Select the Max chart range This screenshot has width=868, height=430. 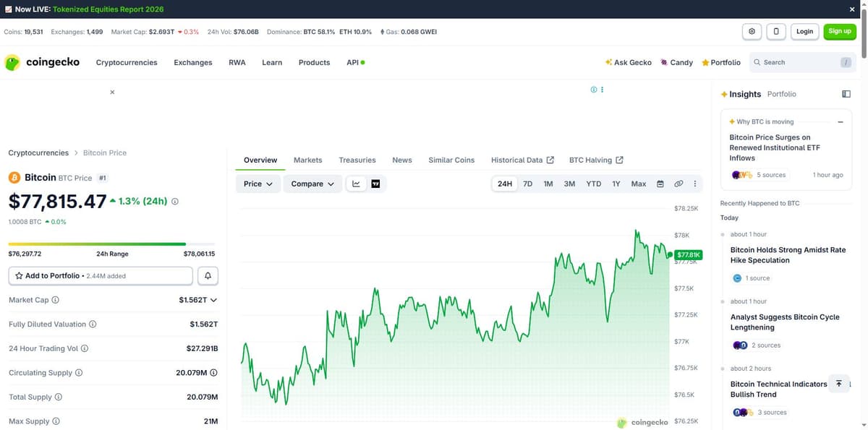tap(639, 184)
